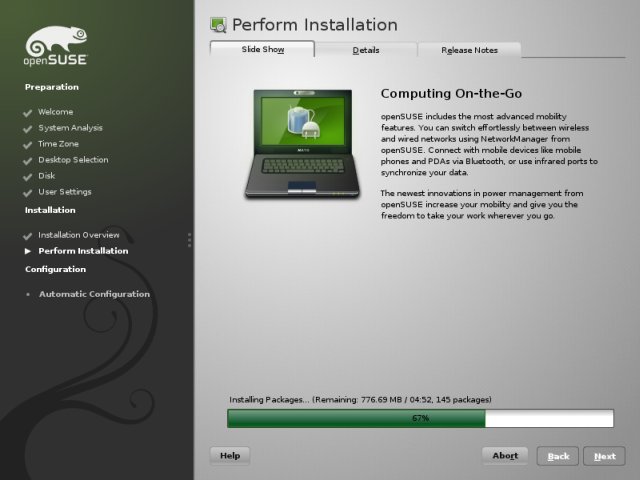Click the Next button
The image size is (640, 480).
pyautogui.click(x=604, y=456)
